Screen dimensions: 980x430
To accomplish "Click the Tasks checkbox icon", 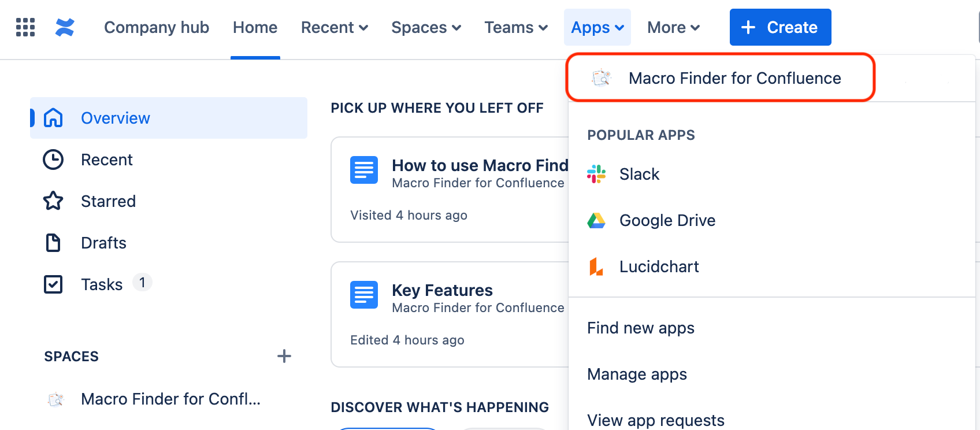I will 53,284.
